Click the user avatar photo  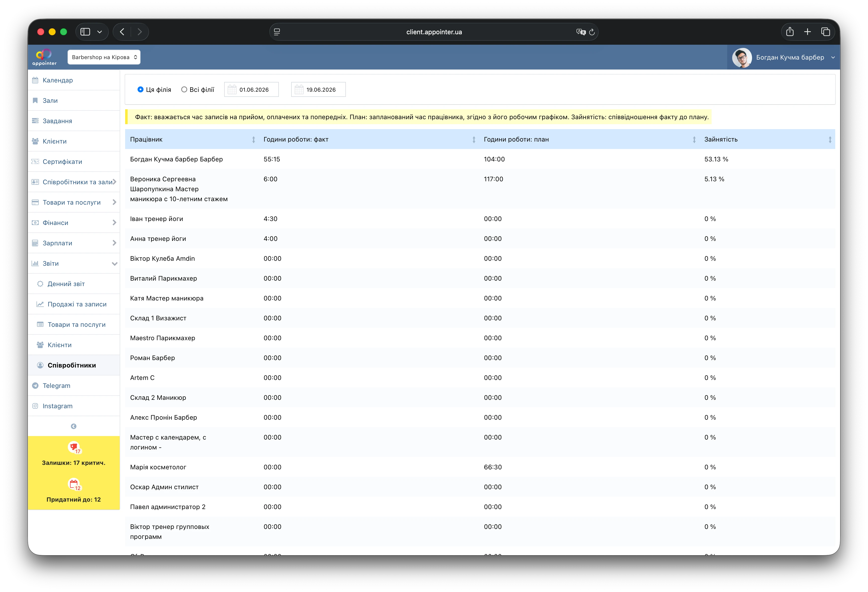(x=742, y=57)
